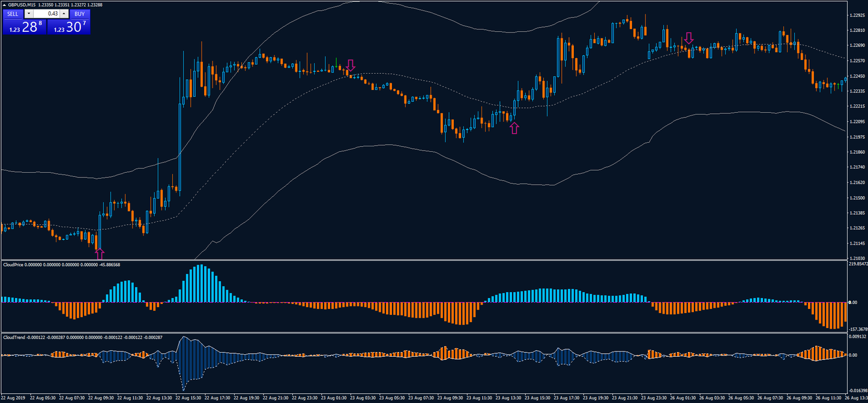868x403 pixels.
Task: Click the 23 Aug 03:30 time label
Action: point(363,398)
